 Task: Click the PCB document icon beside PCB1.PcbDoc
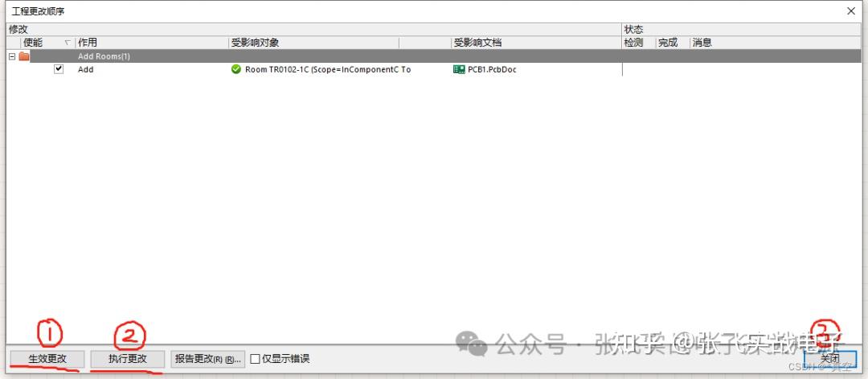click(459, 69)
